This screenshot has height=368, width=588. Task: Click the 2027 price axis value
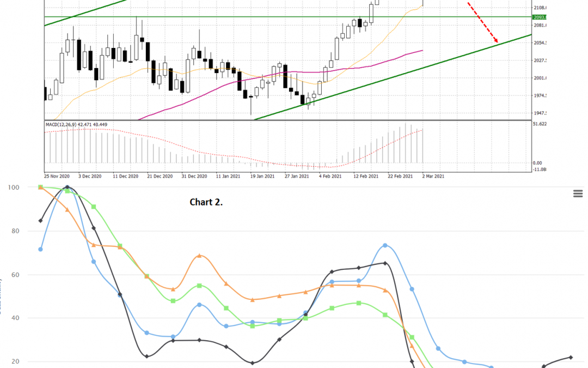tap(540, 61)
